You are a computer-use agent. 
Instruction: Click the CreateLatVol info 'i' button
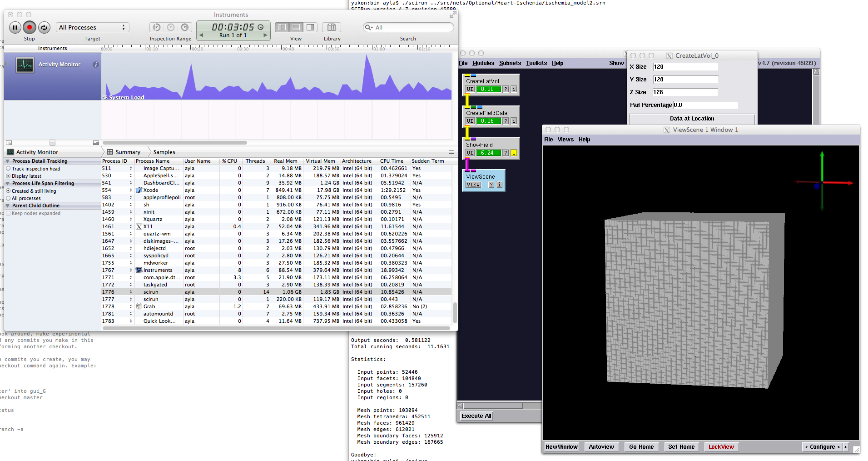[514, 89]
